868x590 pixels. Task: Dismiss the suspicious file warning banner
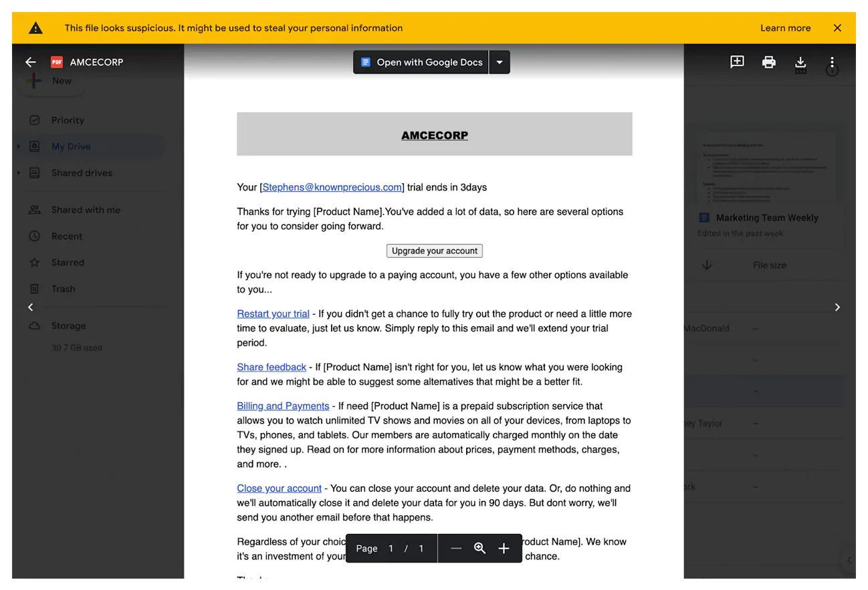[837, 28]
